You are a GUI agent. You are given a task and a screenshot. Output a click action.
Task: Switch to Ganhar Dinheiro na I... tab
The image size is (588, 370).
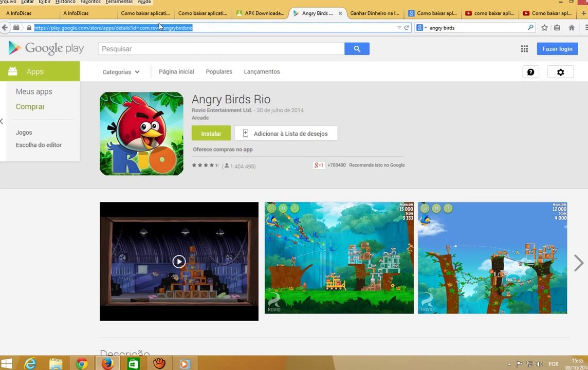(374, 13)
